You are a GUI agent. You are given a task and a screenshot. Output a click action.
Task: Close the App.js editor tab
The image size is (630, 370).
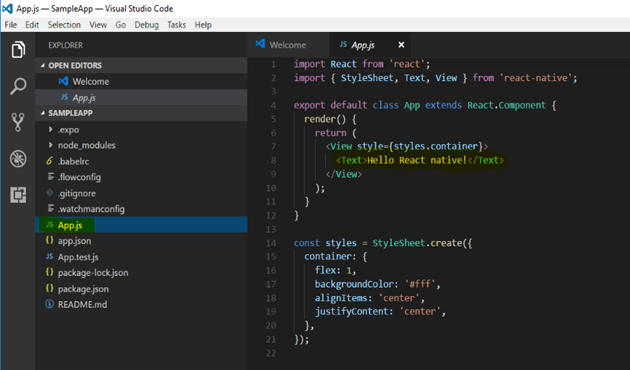pos(401,45)
